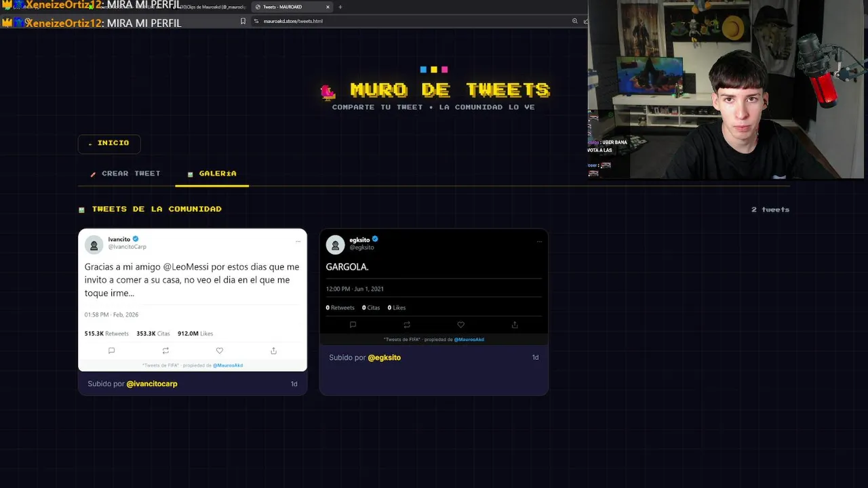Click the webcam overlay video
This screenshot has height=488, width=868.
(728, 89)
